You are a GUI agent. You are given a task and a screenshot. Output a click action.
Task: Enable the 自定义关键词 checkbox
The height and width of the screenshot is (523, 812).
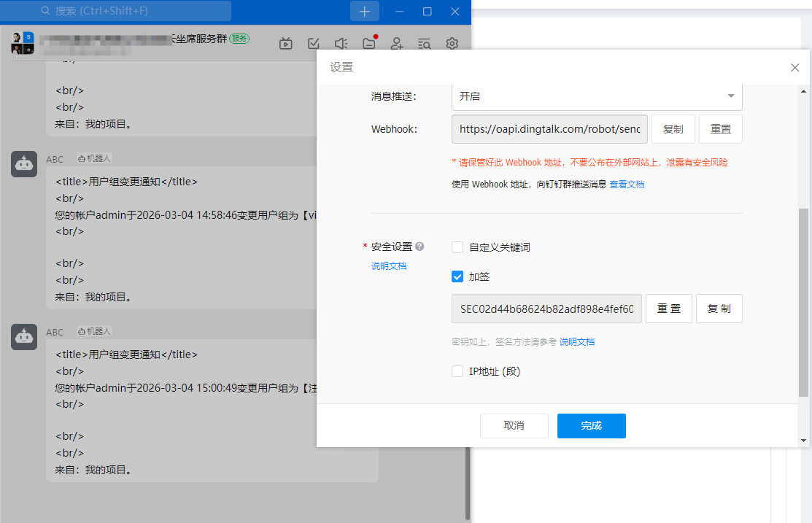457,247
